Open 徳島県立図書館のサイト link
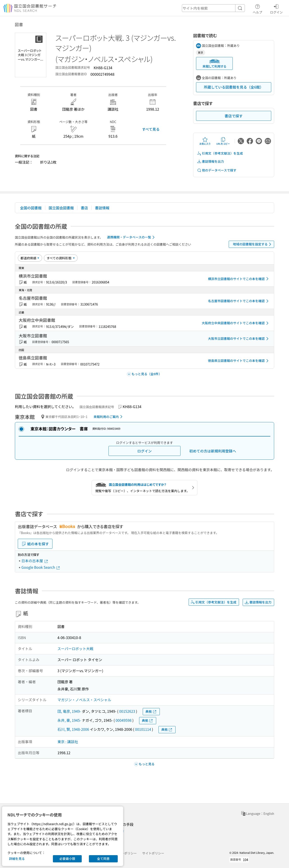The height and width of the screenshot is (868, 289). [x=238, y=361]
